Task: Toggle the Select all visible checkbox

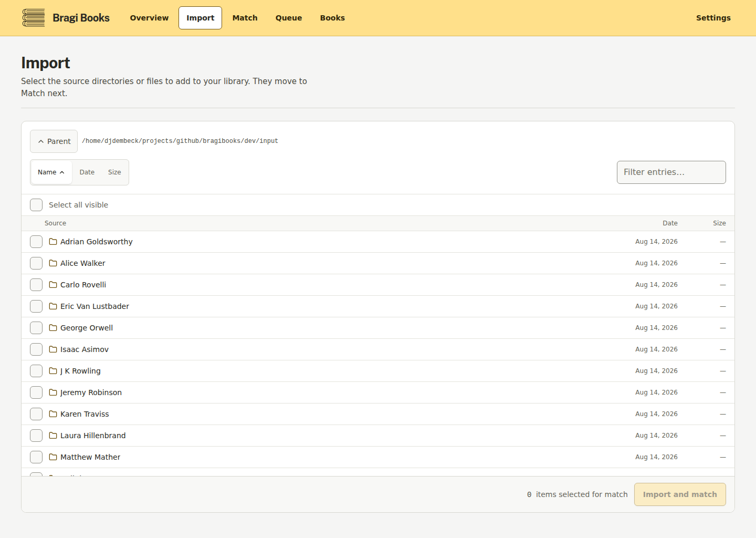Action: pyautogui.click(x=36, y=205)
